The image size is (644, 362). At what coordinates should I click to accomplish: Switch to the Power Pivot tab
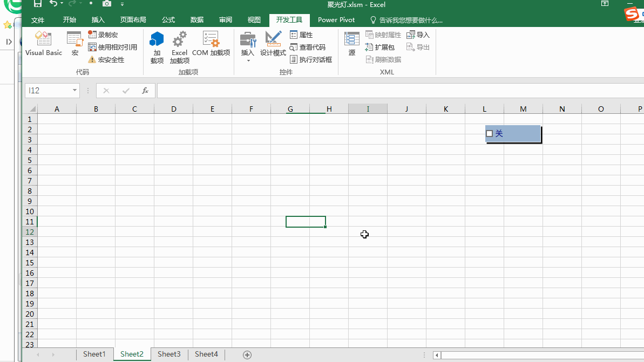[x=336, y=20]
